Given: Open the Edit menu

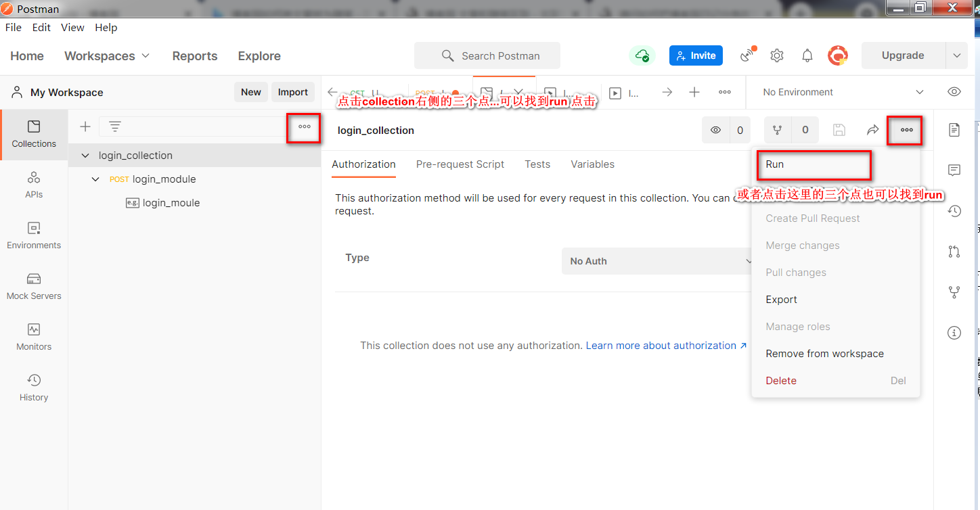Looking at the screenshot, I should pyautogui.click(x=41, y=27).
